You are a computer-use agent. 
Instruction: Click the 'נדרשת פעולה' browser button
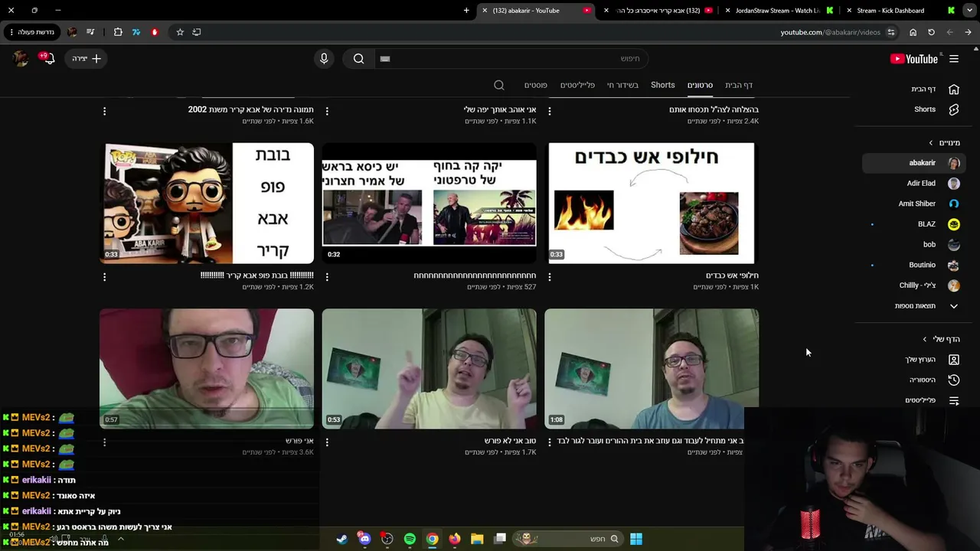(x=32, y=32)
